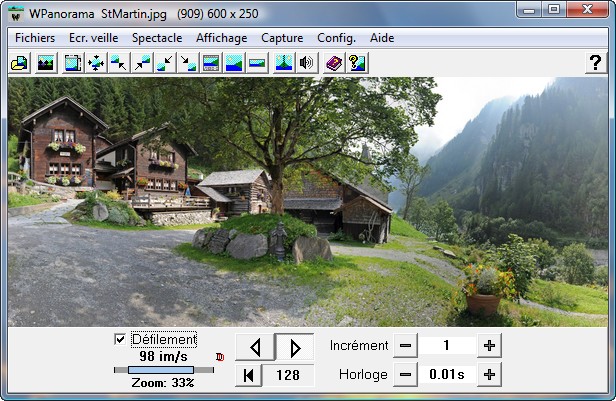Click the image with control bar icon
This screenshot has width=616, height=401.
coord(211,63)
